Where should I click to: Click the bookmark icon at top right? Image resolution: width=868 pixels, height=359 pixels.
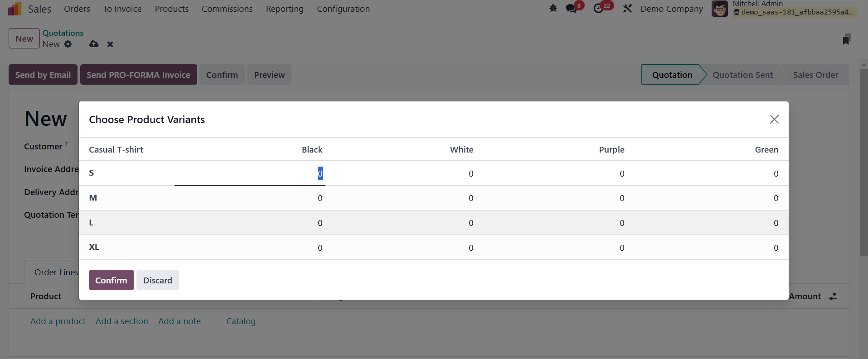tap(846, 39)
